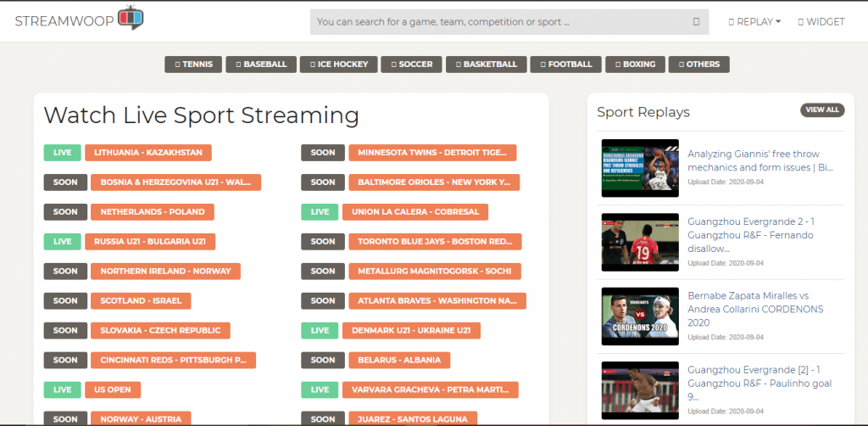The height and width of the screenshot is (426, 868).
Task: Click the SOON badge beside Minnesota Twins
Action: click(323, 153)
